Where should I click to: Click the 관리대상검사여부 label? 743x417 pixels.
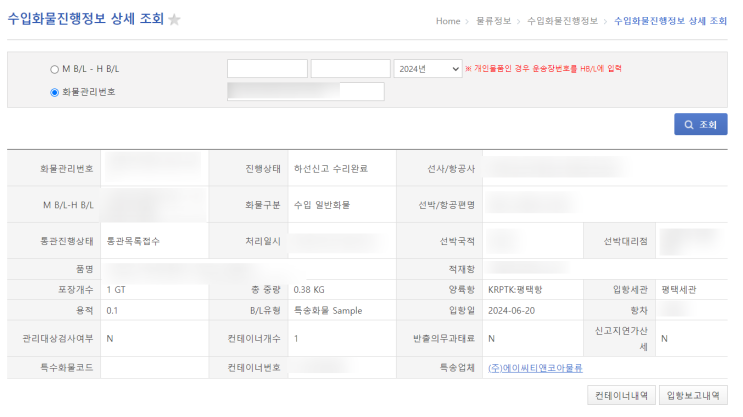(58, 338)
